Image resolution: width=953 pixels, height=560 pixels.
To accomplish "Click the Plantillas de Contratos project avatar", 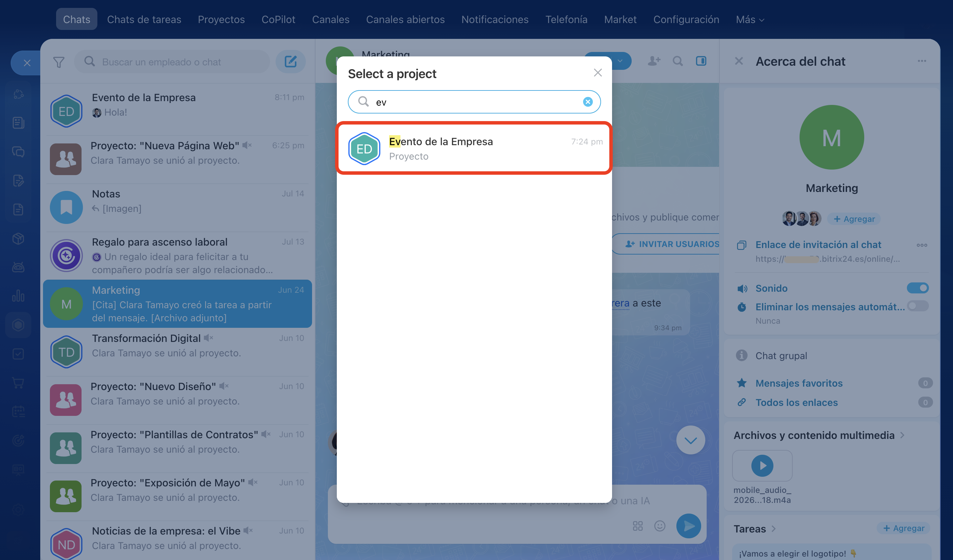I will pyautogui.click(x=65, y=448).
